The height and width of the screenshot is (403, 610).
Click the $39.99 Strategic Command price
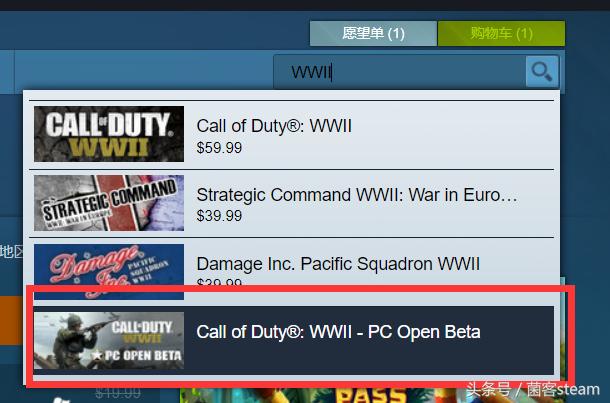pyautogui.click(x=219, y=216)
